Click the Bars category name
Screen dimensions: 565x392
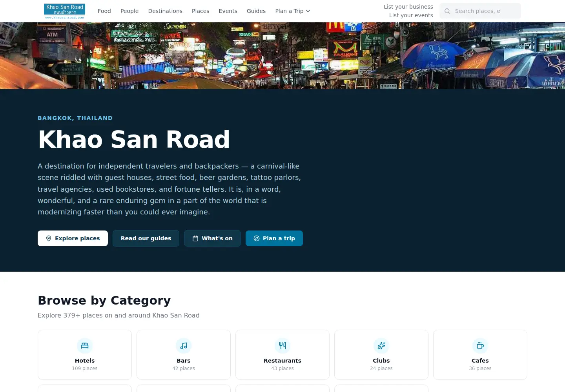pyautogui.click(x=184, y=361)
